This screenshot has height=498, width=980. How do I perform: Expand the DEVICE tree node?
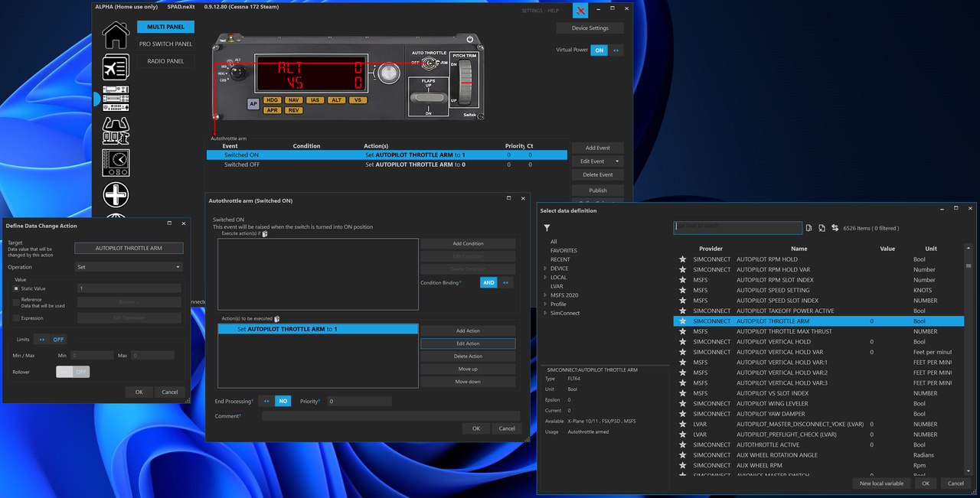545,269
